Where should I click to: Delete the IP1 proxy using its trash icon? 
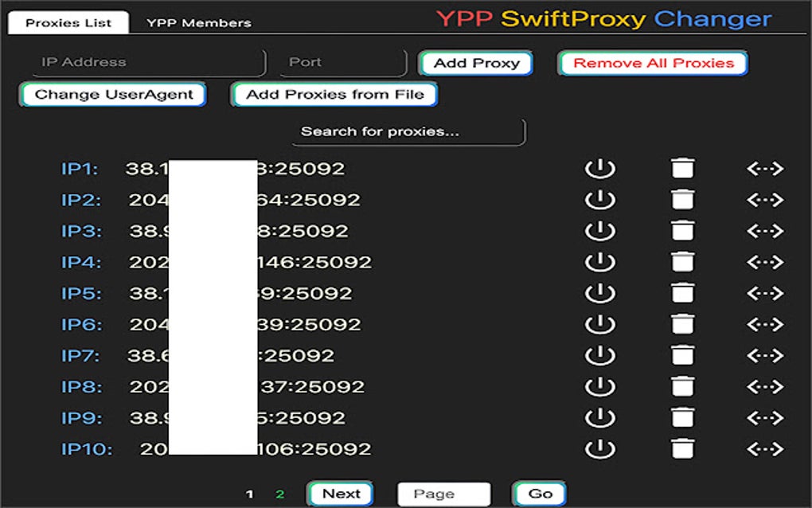(683, 168)
